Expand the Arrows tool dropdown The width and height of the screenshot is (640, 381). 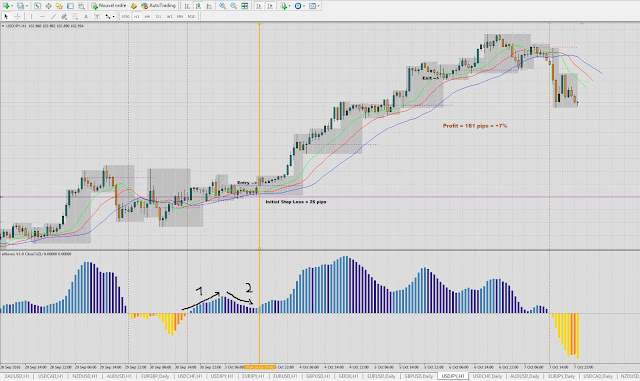pyautogui.click(x=113, y=16)
